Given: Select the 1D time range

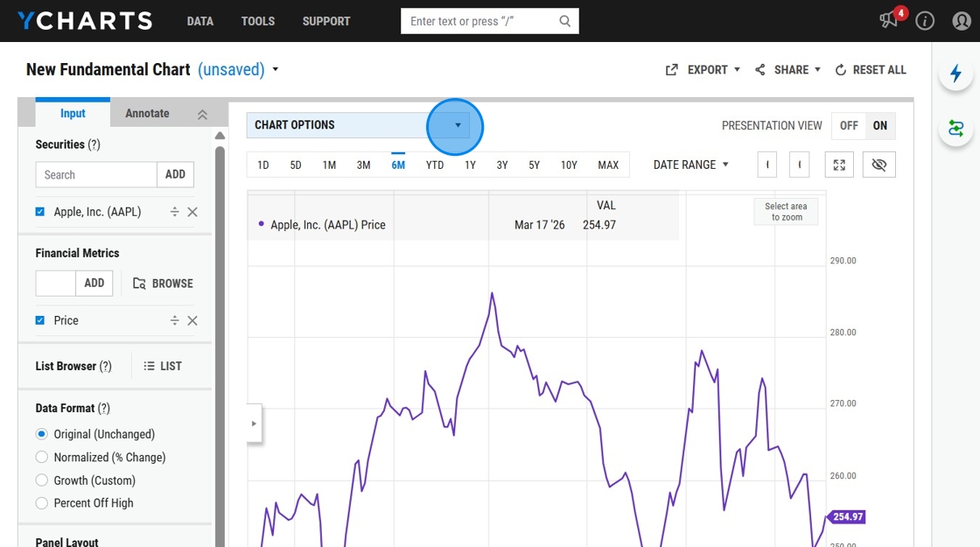Looking at the screenshot, I should coord(263,165).
